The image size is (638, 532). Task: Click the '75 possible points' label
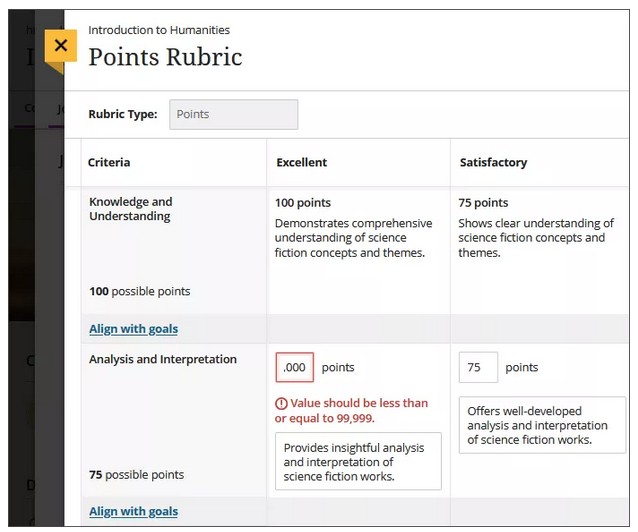136,474
